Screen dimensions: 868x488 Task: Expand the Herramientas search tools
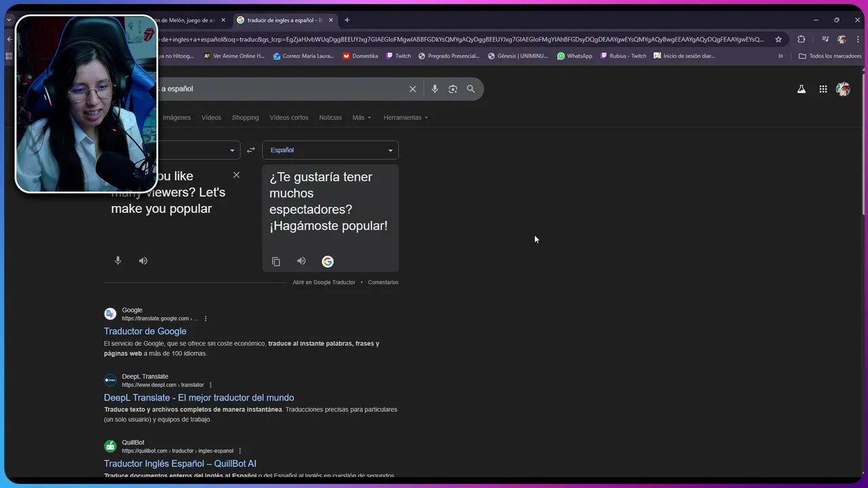coord(406,117)
